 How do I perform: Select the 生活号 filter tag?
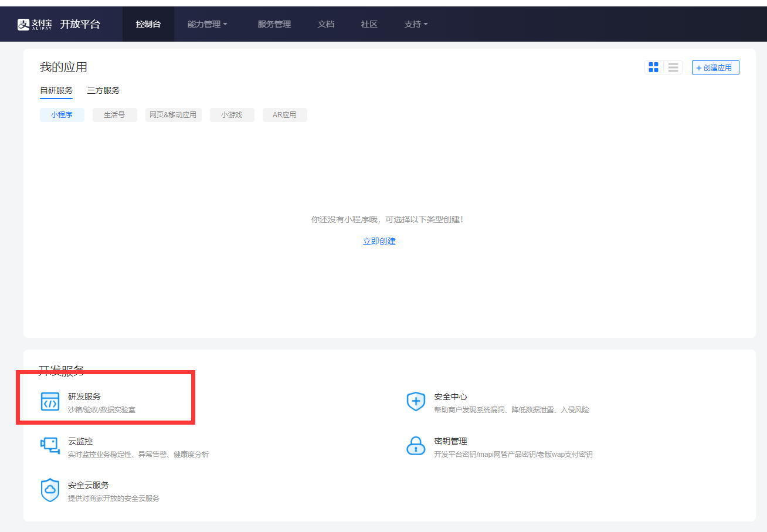114,115
